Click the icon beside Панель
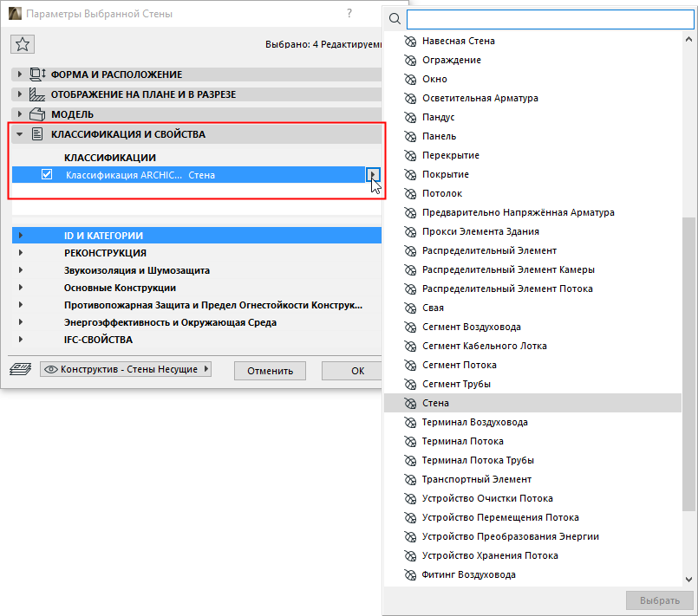 (410, 136)
